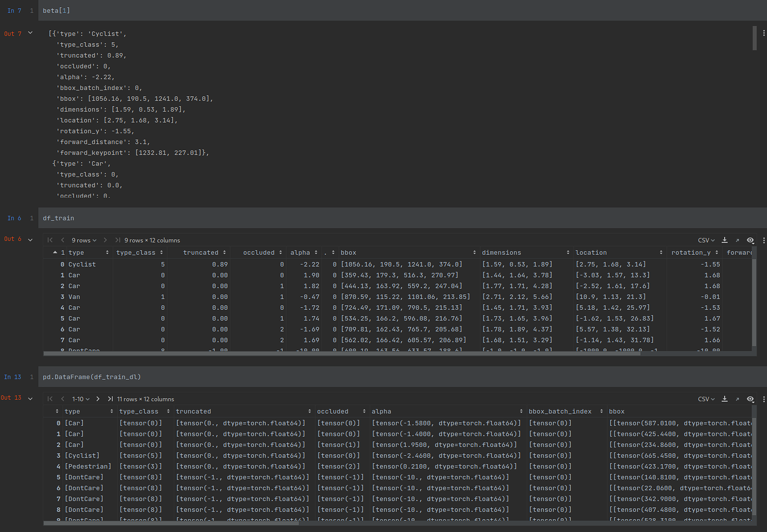Open the 9 rows page-size dropdown
Viewport: 767px width, 532px height.
coord(82,239)
